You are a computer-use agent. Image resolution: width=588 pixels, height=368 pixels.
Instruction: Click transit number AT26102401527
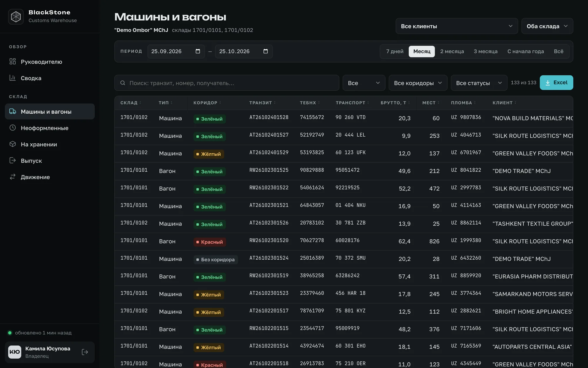(x=269, y=135)
